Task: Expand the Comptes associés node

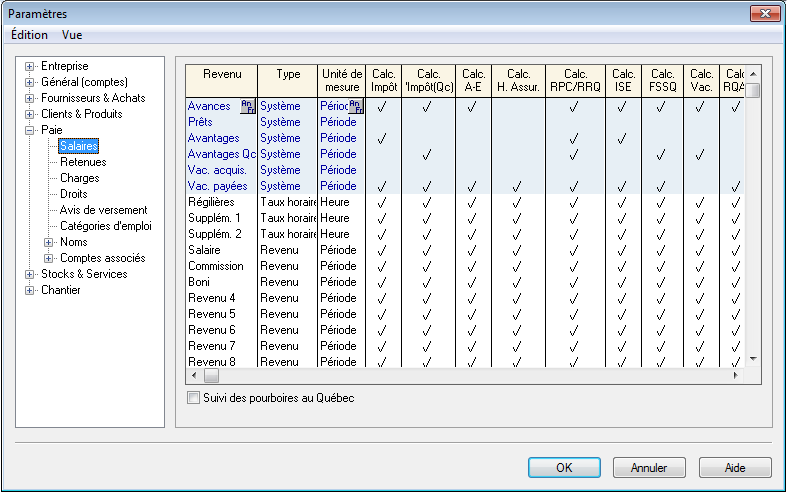Action: (x=49, y=258)
